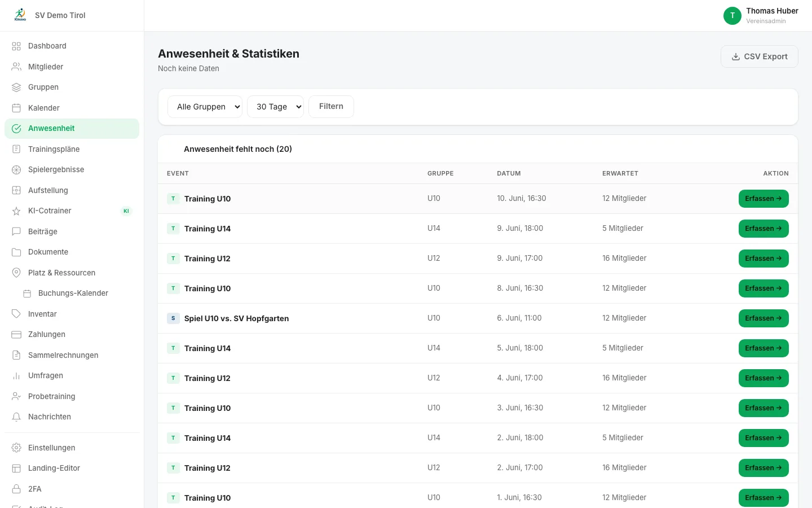Click the 'Training U14' event on 2. Juni
Screen dimensions: 812x508
[x=208, y=438]
